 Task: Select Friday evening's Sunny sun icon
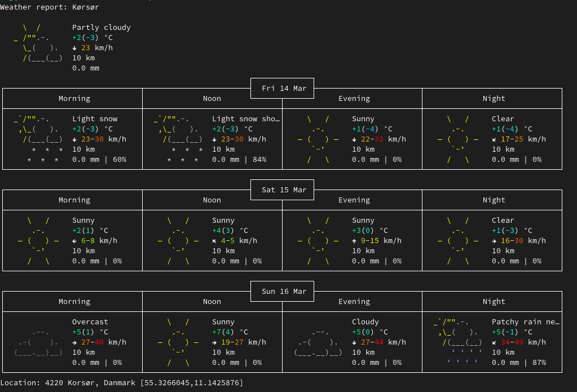[x=318, y=139]
